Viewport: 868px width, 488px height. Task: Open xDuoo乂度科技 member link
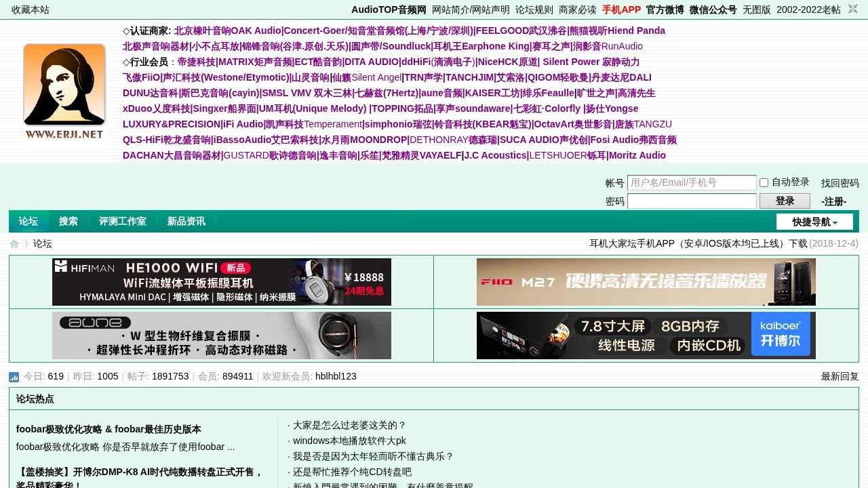point(157,108)
